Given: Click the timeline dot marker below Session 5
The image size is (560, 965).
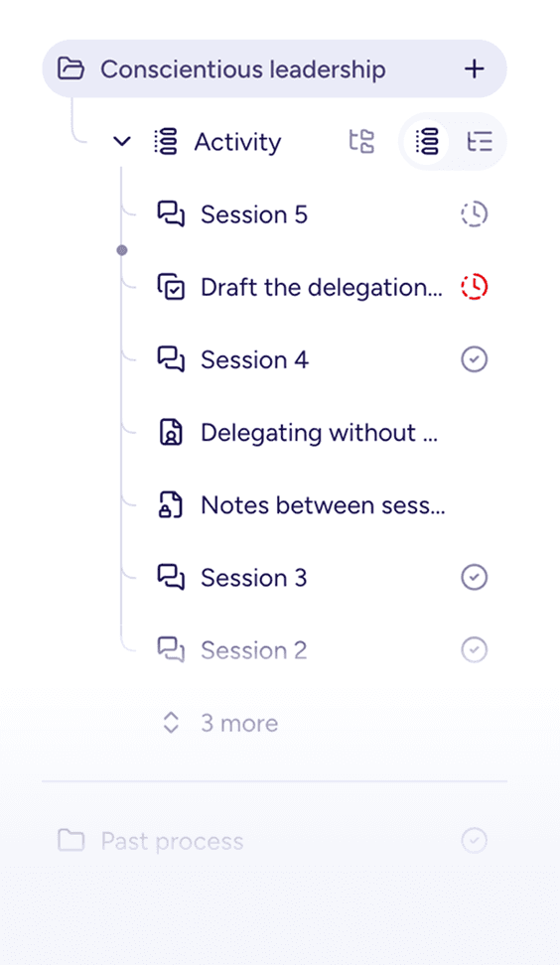Looking at the screenshot, I should click(x=122, y=250).
